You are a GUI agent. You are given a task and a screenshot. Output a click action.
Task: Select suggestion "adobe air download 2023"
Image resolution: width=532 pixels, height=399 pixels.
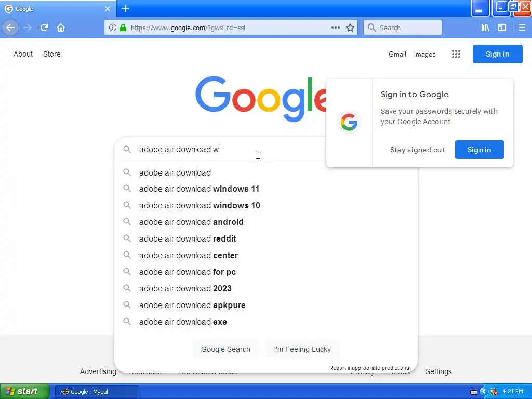click(x=266, y=289)
